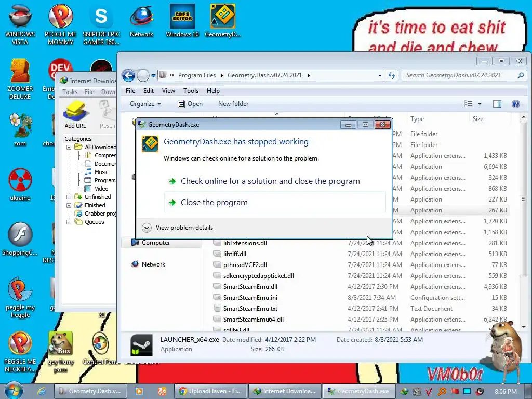This screenshot has width=532, height=399.
Task: Open the Explorer Tools menu
Action: pyautogui.click(x=191, y=91)
